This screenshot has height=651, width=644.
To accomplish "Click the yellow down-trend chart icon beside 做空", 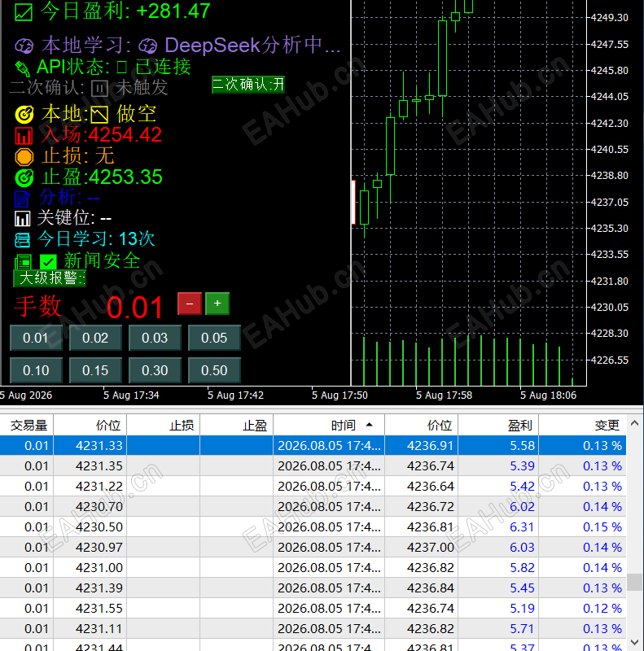I will coord(99,115).
